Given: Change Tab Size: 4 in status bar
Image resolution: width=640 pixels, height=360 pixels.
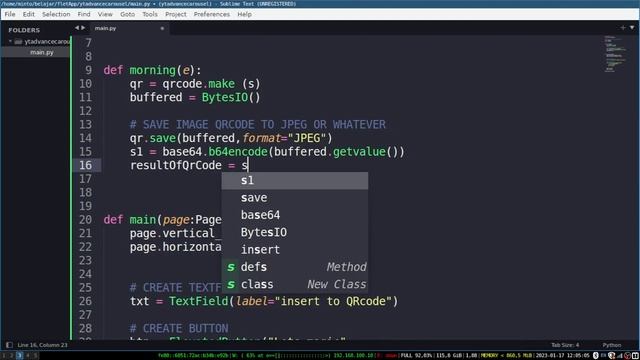Looking at the screenshot, I should click(x=565, y=345).
